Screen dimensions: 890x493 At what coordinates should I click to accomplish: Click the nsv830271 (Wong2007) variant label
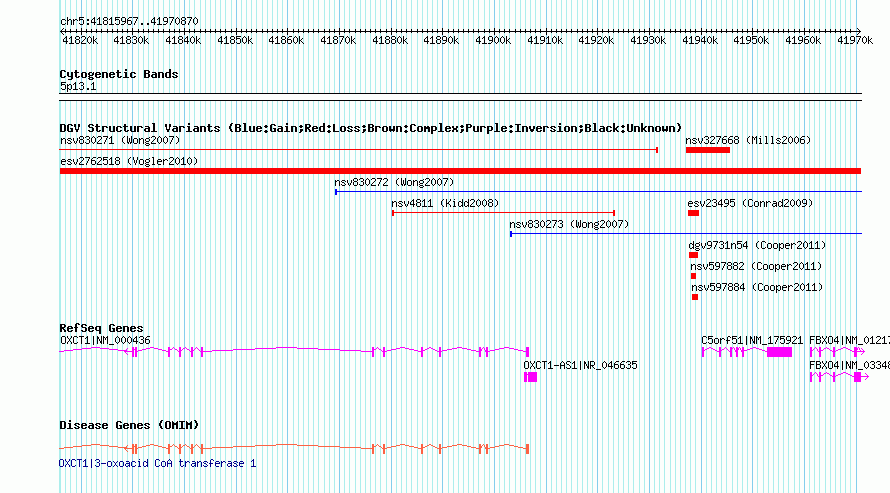[120, 140]
